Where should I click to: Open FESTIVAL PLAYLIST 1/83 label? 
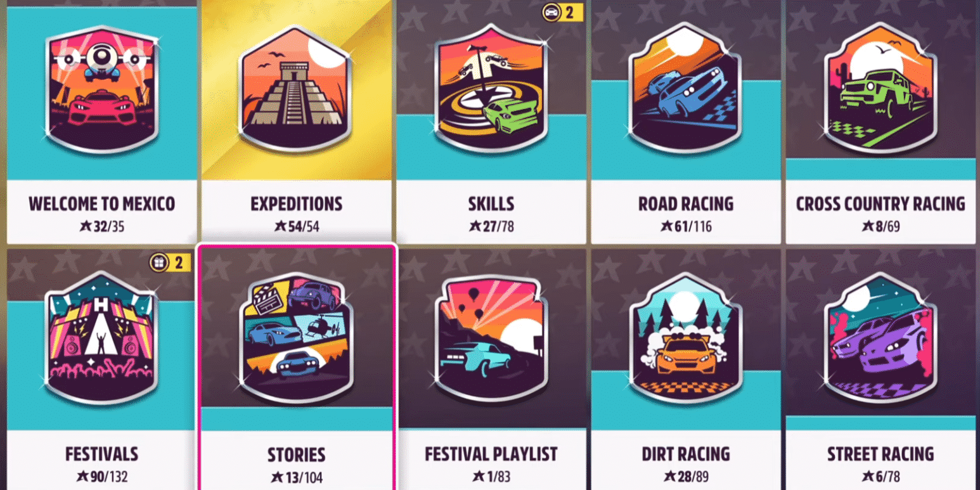click(491, 464)
